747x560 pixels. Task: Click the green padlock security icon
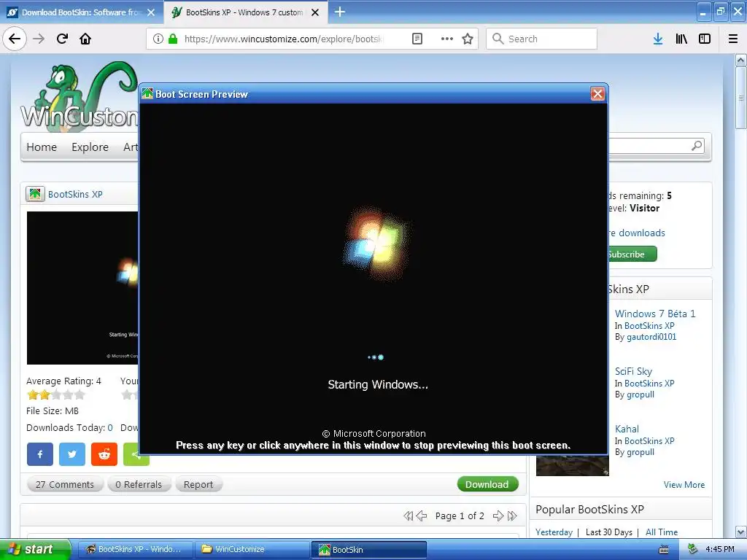point(173,39)
